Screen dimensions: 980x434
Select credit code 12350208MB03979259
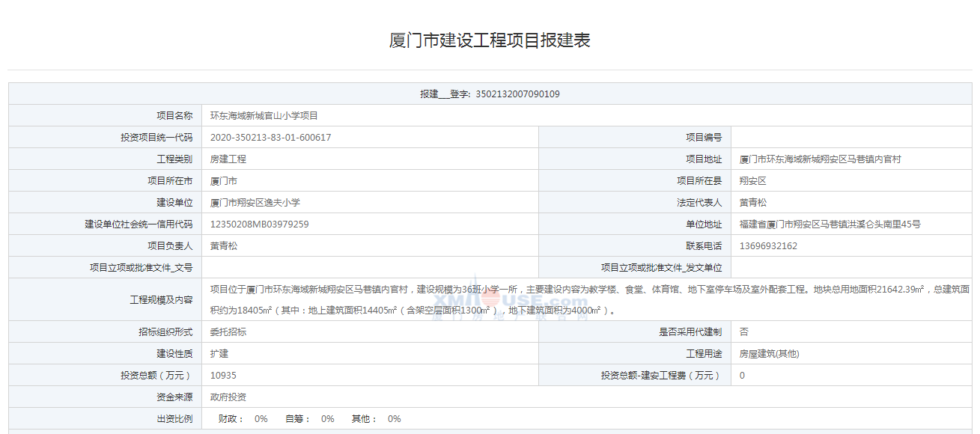(x=259, y=224)
